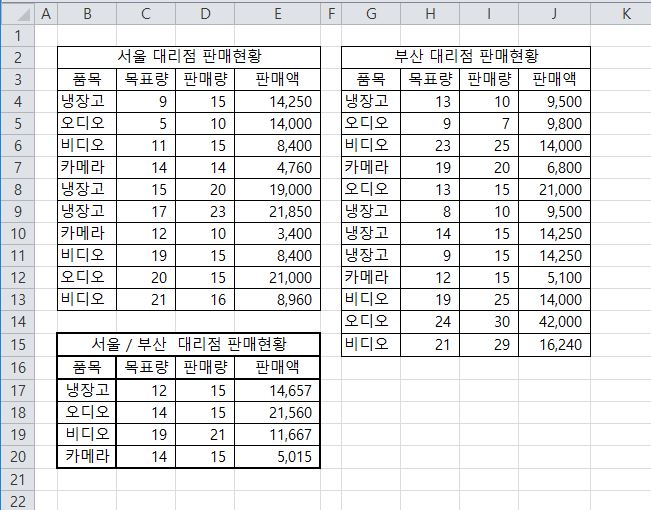This screenshot has height=510, width=651.
Task: Click the Select All corner of the sheet
Action: coord(16,13)
